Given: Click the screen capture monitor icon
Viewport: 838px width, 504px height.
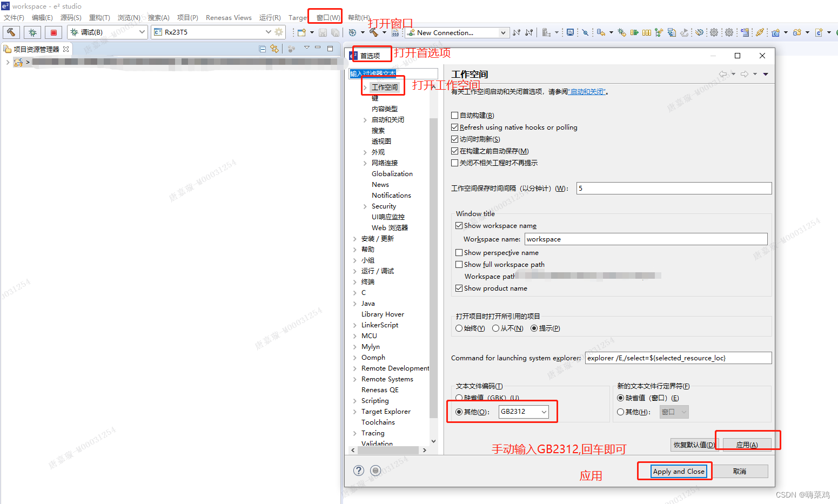Looking at the screenshot, I should (x=569, y=32).
